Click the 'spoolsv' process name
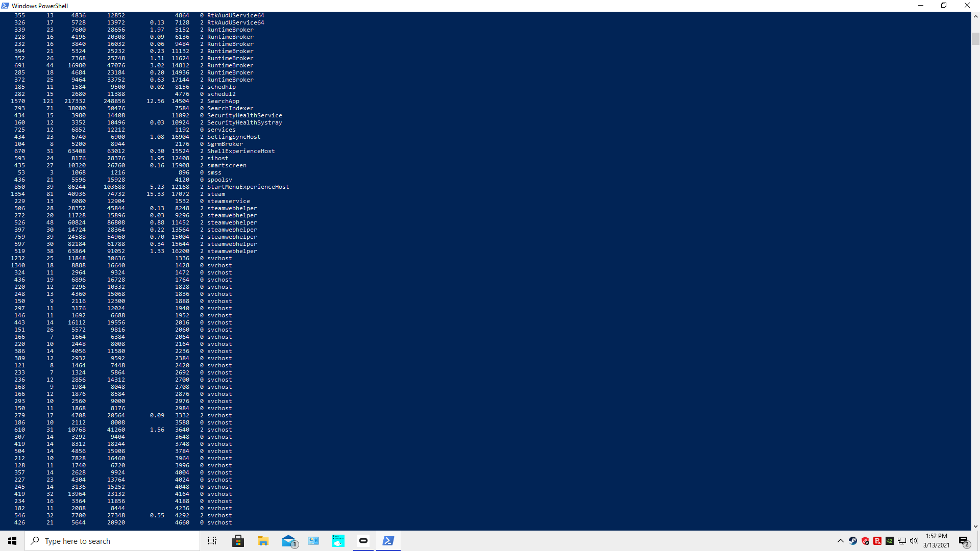The width and height of the screenshot is (980, 551). 219,180
